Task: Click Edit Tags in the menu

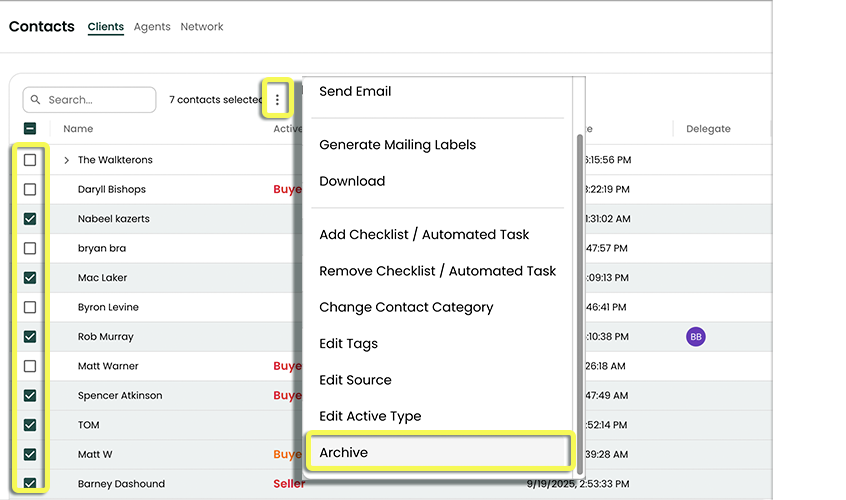Action: click(348, 344)
